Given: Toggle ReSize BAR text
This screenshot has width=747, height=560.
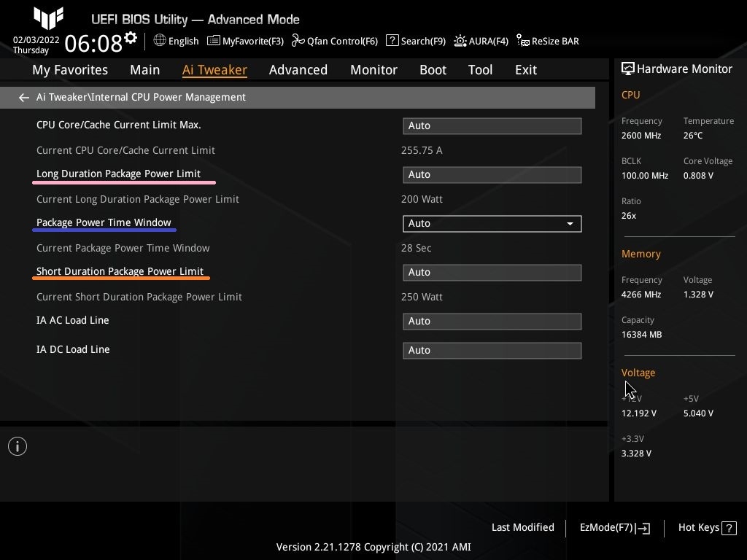Looking at the screenshot, I should point(555,42).
